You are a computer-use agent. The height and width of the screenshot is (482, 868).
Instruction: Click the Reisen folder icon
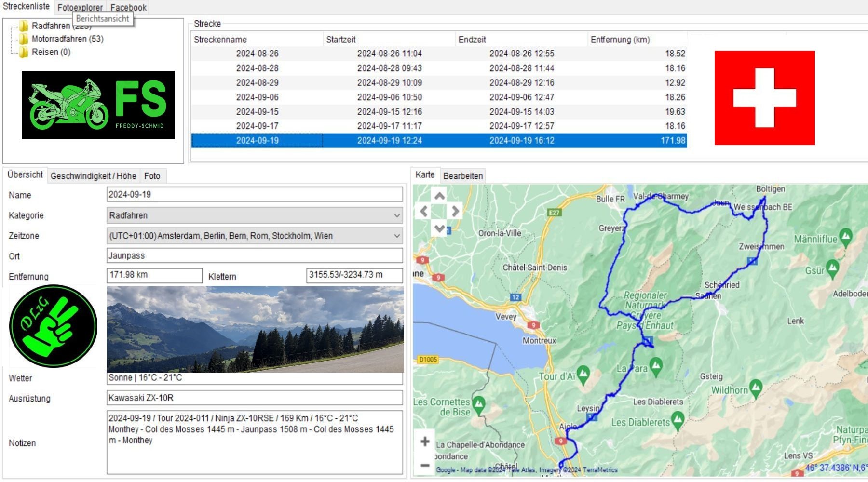click(x=24, y=52)
